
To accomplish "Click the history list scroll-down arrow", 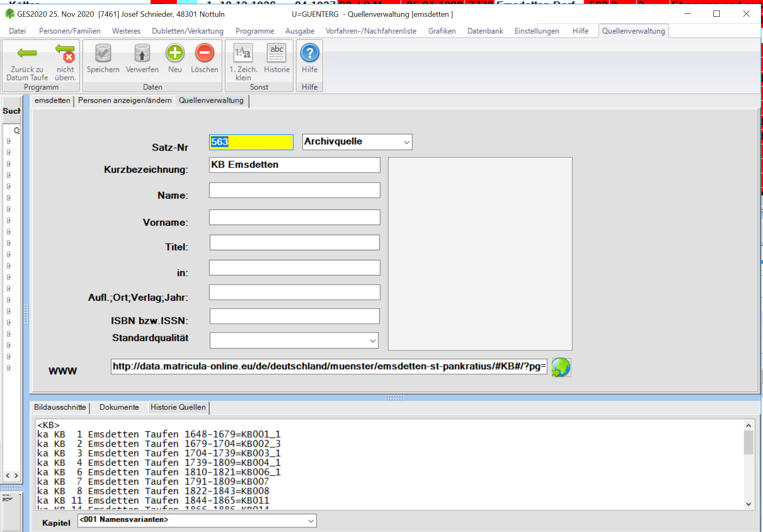I will 748,504.
